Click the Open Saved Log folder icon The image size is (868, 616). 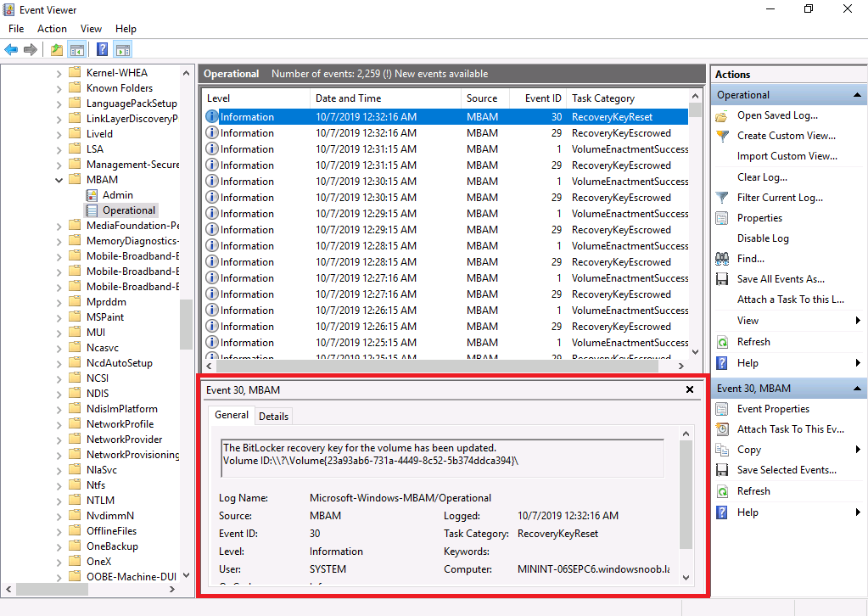coord(722,115)
